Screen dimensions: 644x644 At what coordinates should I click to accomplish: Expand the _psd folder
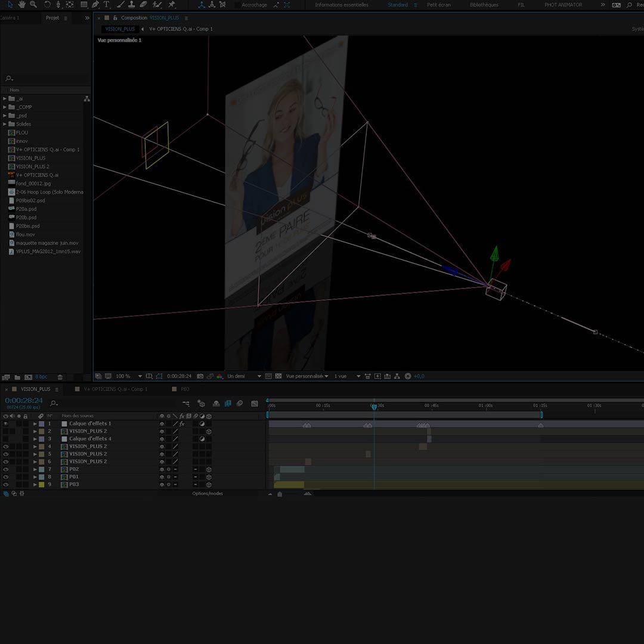(5, 116)
